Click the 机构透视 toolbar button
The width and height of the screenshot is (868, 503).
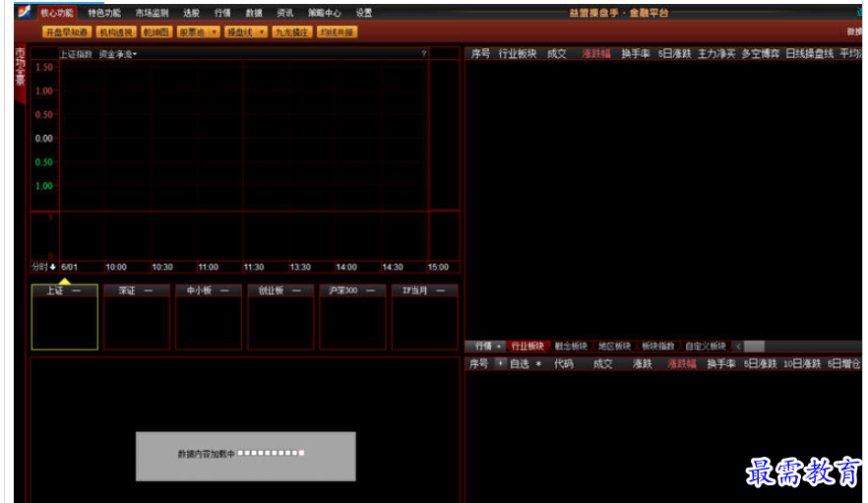point(116,32)
